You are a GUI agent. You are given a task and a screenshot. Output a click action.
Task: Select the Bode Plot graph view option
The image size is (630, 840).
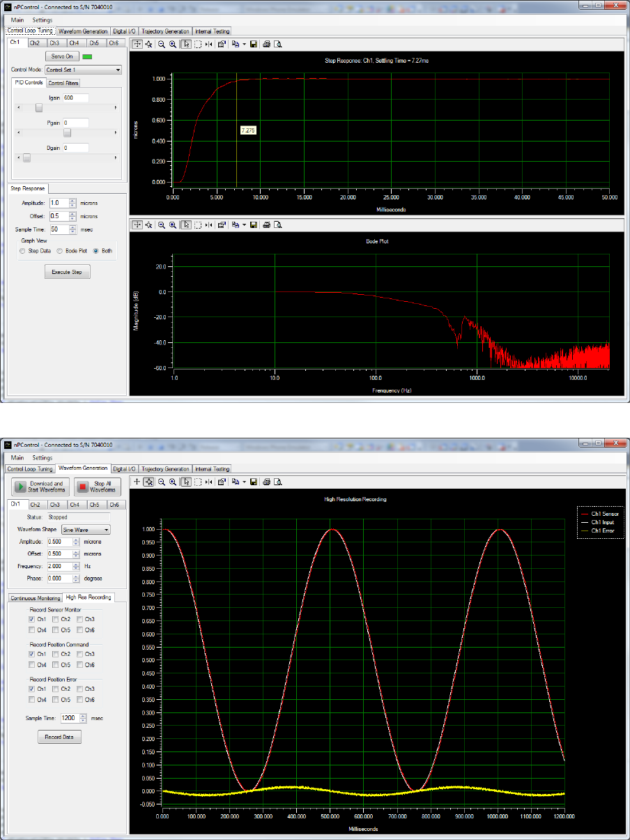click(61, 250)
